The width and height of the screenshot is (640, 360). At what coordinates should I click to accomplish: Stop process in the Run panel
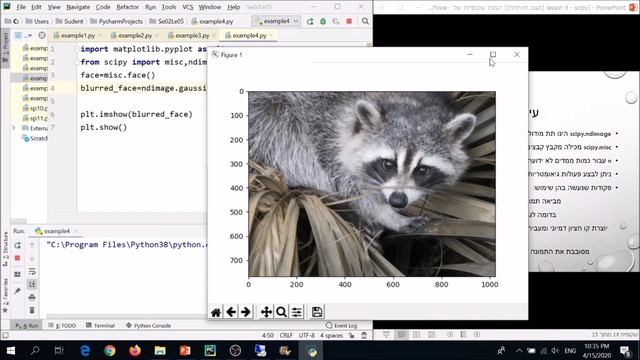point(18,258)
